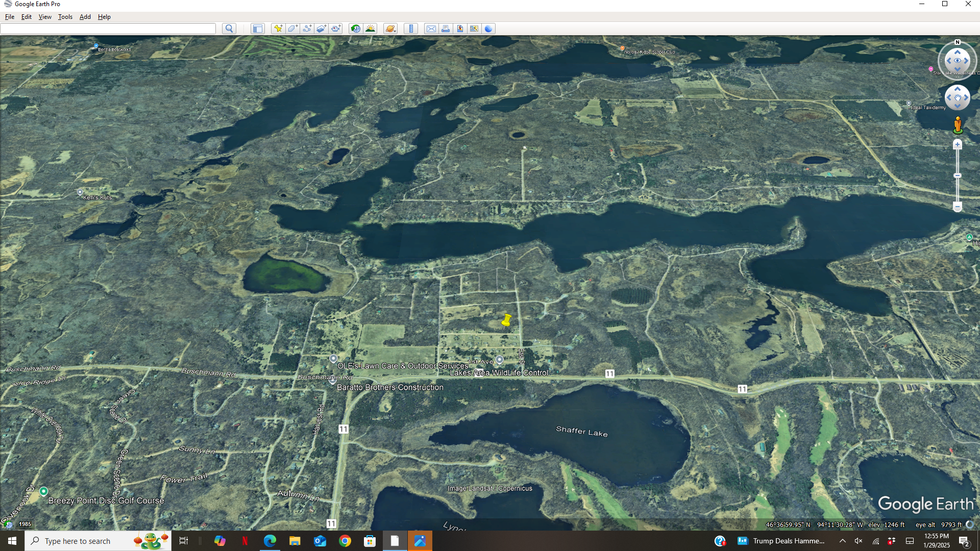This screenshot has height=551, width=980.
Task: Click Add Image Overlay icon
Action: [x=321, y=29]
